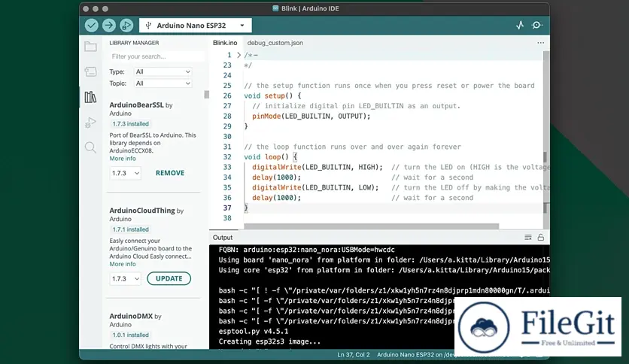Click the void setup() code line
The width and height of the screenshot is (629, 364).
tap(272, 96)
